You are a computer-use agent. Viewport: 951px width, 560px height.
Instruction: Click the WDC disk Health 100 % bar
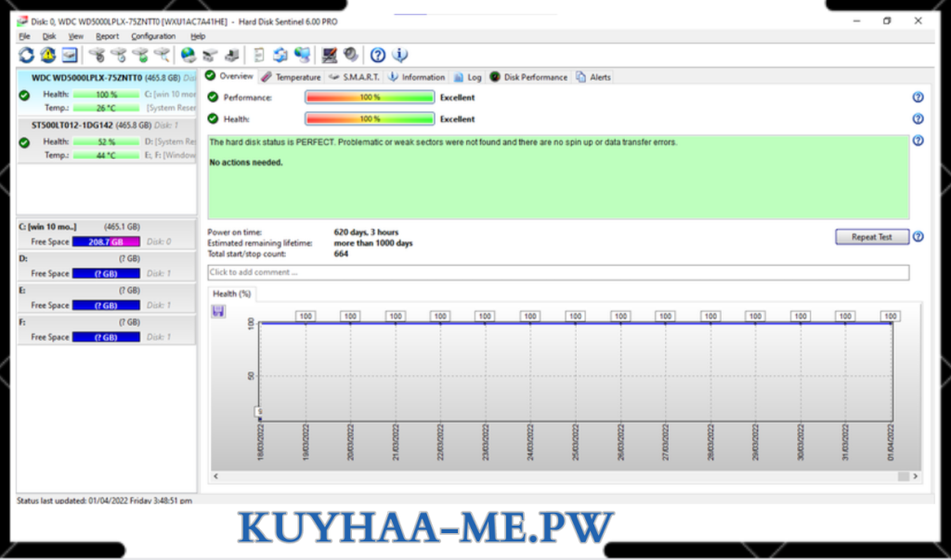point(106,95)
